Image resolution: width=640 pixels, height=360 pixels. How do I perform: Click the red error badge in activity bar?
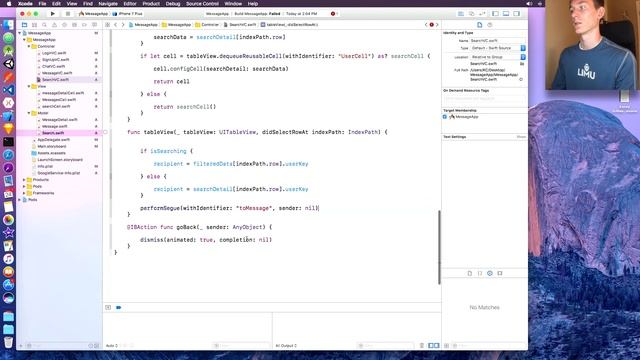tap(333, 14)
